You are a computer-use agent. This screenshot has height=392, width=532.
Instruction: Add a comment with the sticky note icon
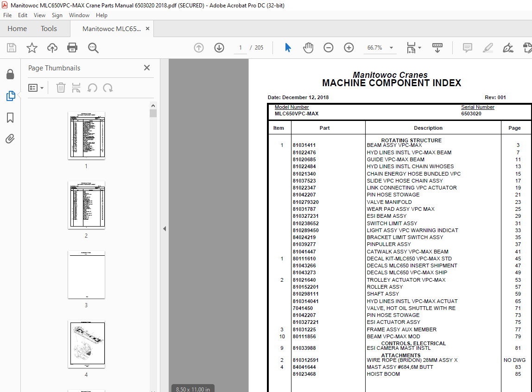click(x=468, y=48)
